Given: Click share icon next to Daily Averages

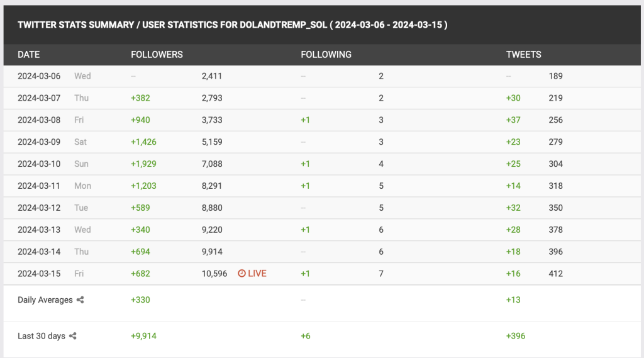Looking at the screenshot, I should pyautogui.click(x=80, y=300).
